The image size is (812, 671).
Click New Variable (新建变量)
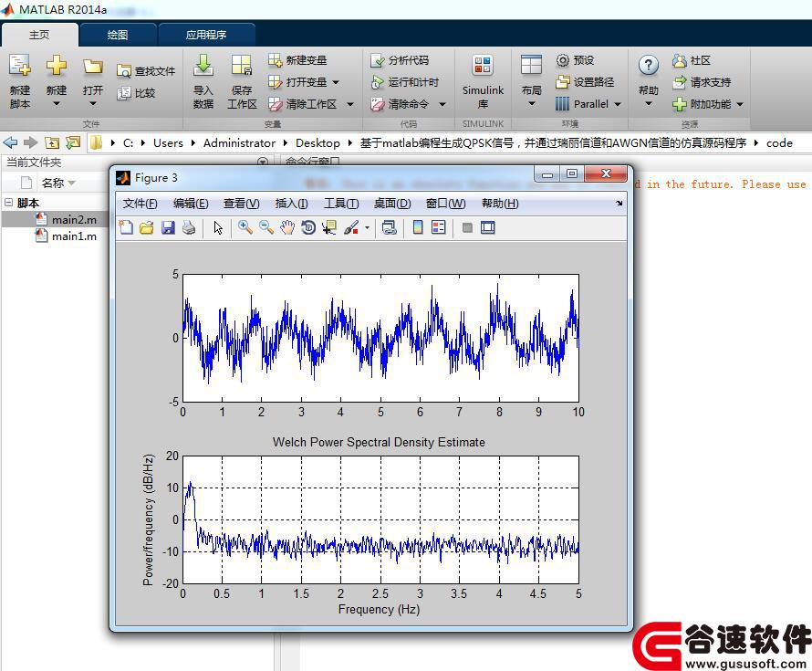click(297, 60)
